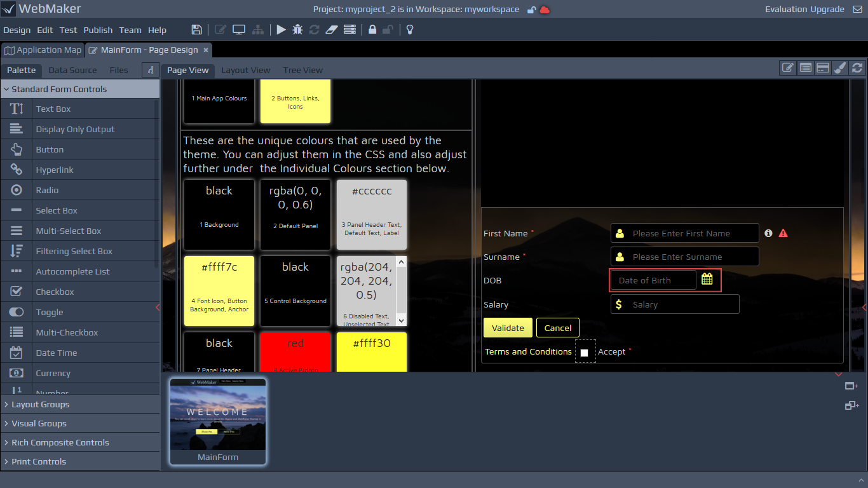
Task: Switch to the Tree View tab
Action: (x=303, y=70)
